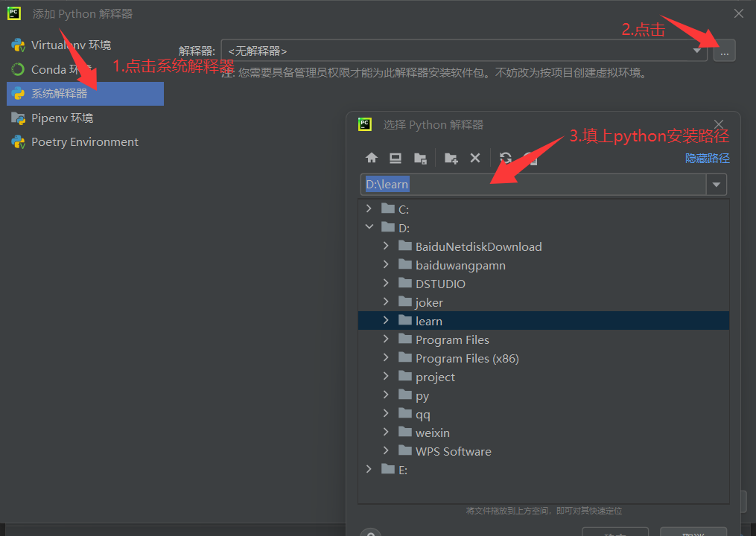This screenshot has width=756, height=536.
Task: Jump to the Desktop directory icon
Action: point(396,158)
